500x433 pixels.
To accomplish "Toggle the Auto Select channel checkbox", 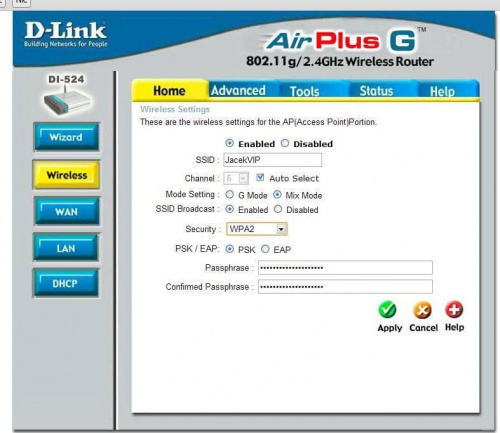I will pyautogui.click(x=260, y=177).
